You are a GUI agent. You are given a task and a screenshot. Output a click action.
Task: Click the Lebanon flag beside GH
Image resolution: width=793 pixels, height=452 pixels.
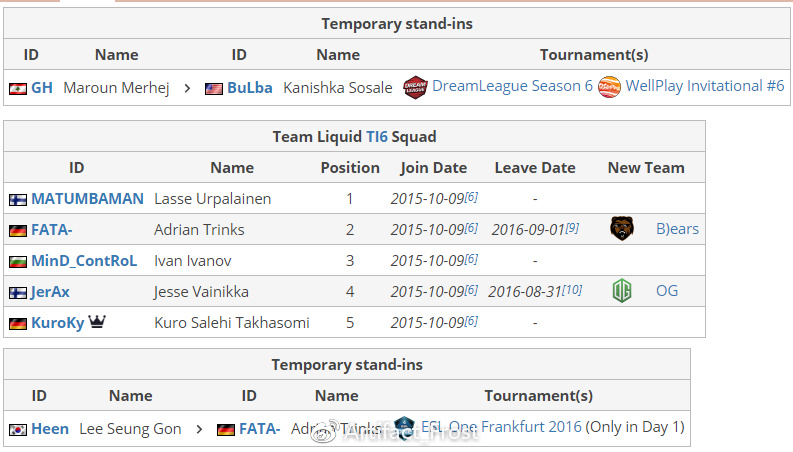(18, 88)
